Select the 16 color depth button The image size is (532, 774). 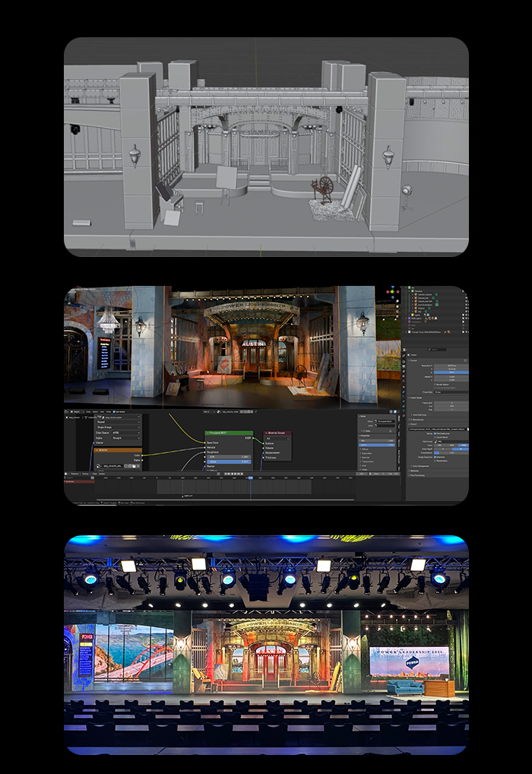point(461,449)
